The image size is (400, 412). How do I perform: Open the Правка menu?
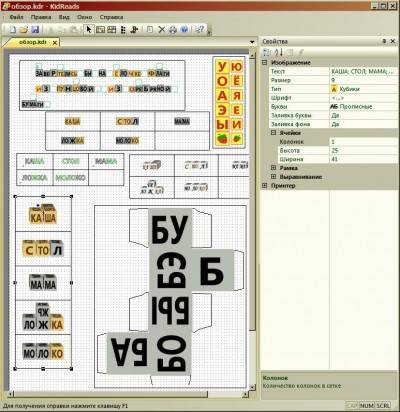tap(41, 17)
